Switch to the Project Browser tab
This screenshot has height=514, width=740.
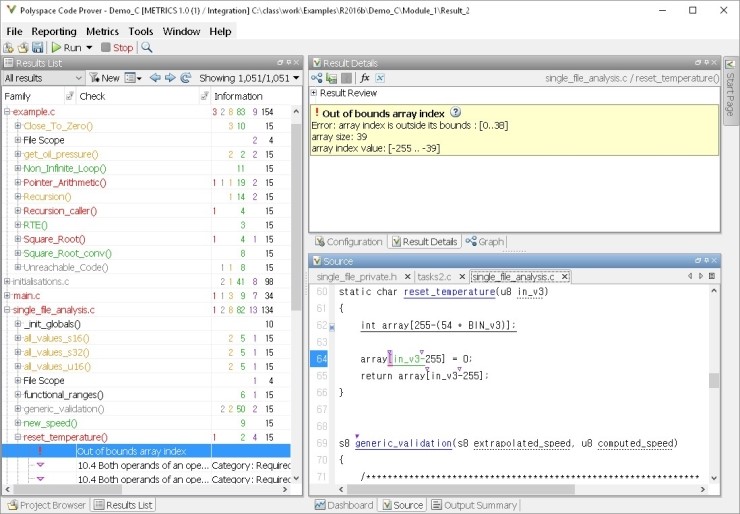[x=46, y=505]
